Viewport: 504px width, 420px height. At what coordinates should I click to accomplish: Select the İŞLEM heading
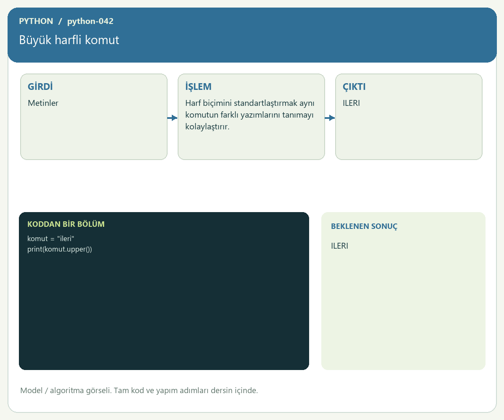[198, 87]
